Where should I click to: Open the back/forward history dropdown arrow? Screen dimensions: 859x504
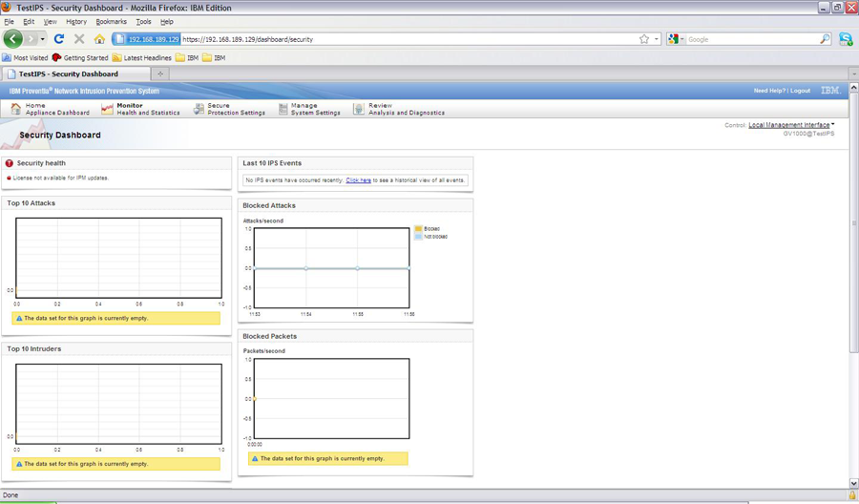tap(43, 39)
